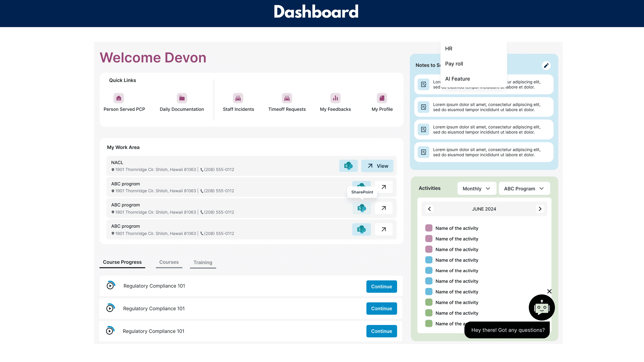Dismiss the chatbot greeting with the X
Image resolution: width=644 pixels, height=362 pixels.
click(x=549, y=291)
